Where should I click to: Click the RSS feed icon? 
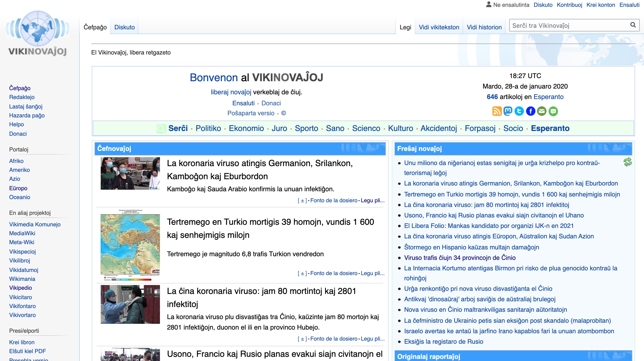coord(497,111)
